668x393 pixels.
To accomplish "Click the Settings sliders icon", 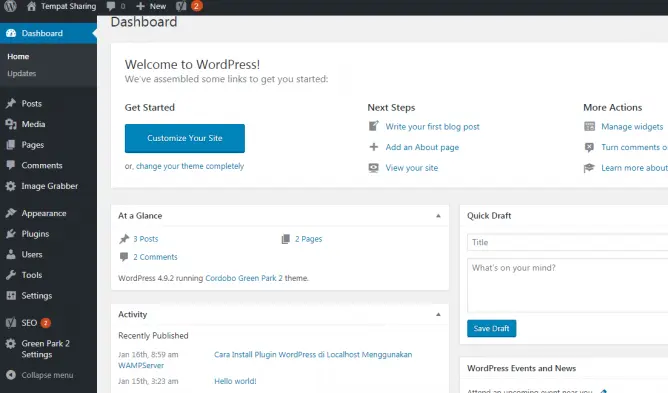I will pos(11,295).
